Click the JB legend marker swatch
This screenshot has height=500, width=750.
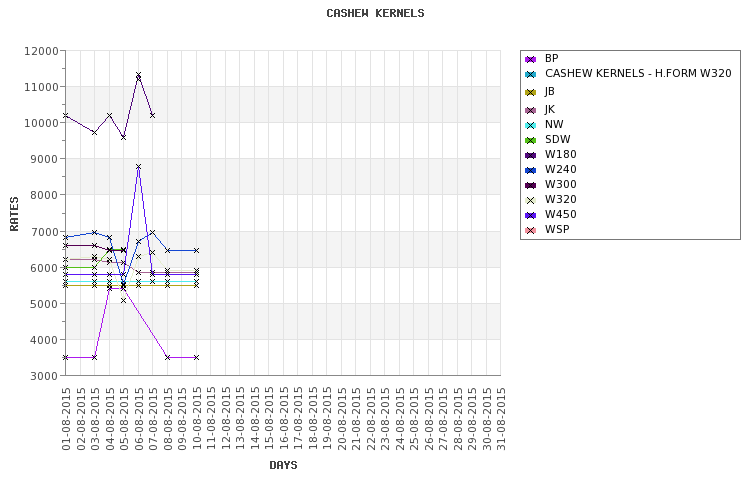[530, 92]
